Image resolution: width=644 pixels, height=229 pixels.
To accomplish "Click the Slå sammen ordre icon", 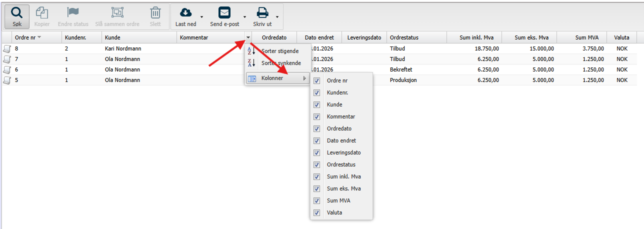I will coord(117,13).
